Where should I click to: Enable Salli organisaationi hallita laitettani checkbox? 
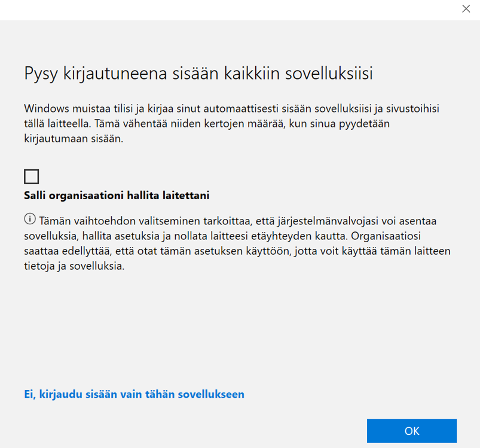point(32,176)
